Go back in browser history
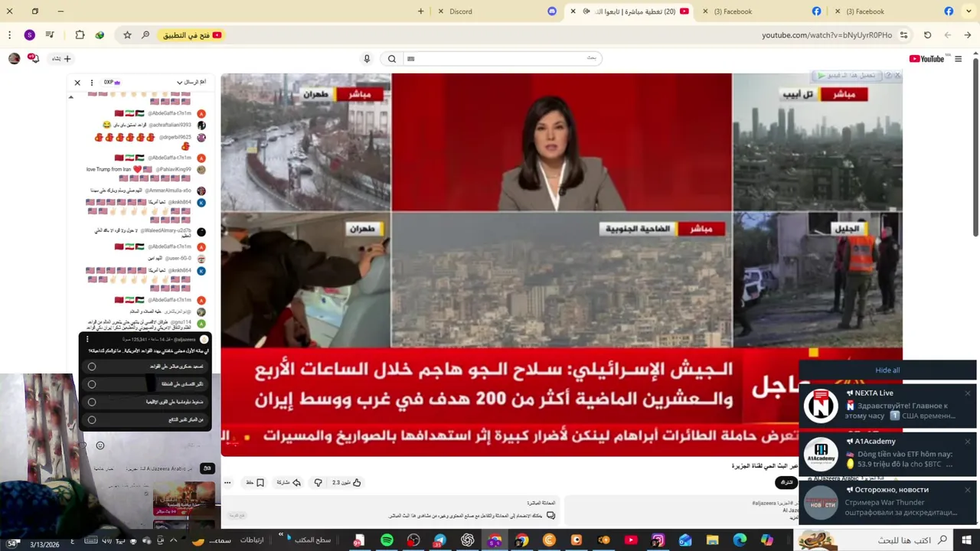The height and width of the screenshot is (551, 980). (x=967, y=35)
